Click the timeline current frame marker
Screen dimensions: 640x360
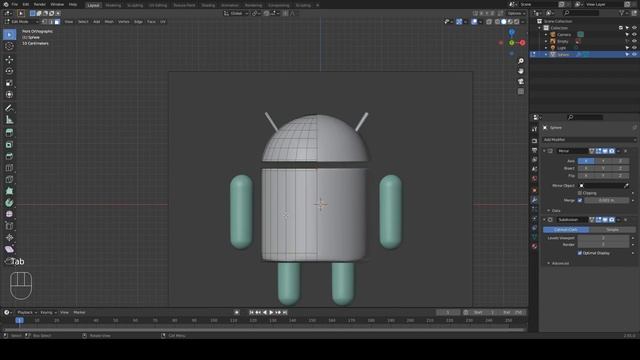tap(19, 320)
